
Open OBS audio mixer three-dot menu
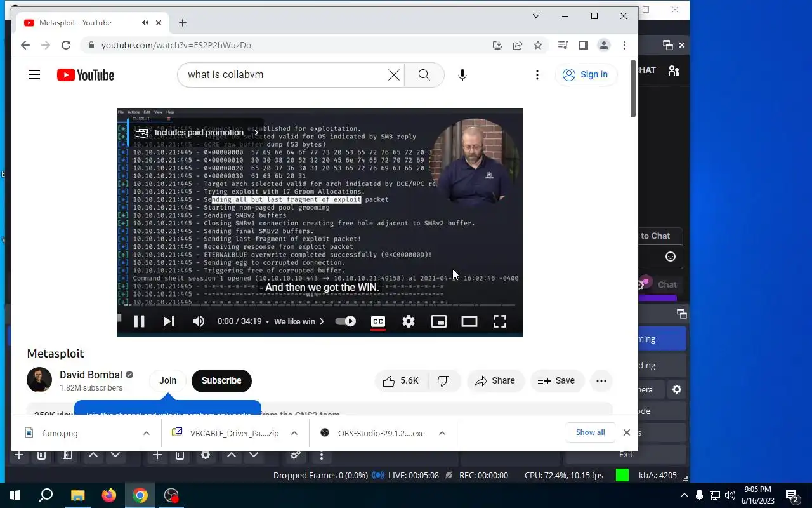[x=322, y=455]
